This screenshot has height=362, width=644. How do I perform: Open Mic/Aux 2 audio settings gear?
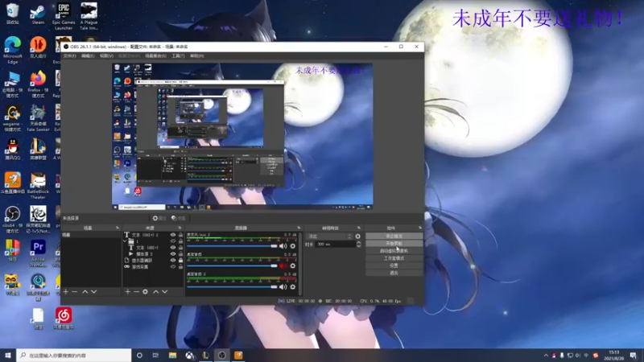293,246
